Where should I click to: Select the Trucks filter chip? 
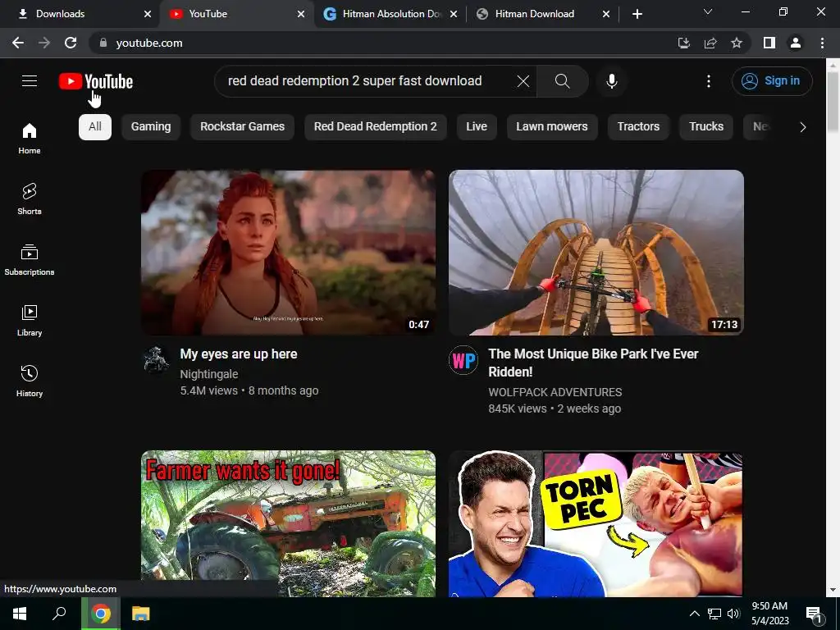pyautogui.click(x=706, y=127)
